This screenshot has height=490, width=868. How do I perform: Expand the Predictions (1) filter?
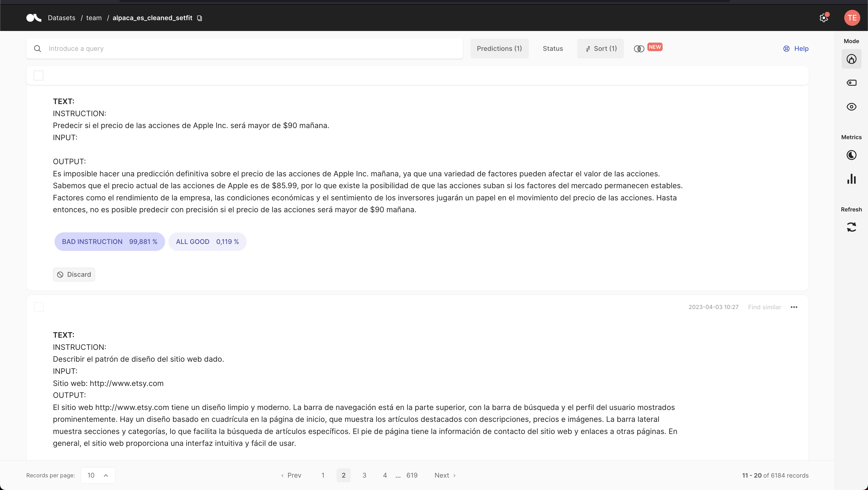499,49
